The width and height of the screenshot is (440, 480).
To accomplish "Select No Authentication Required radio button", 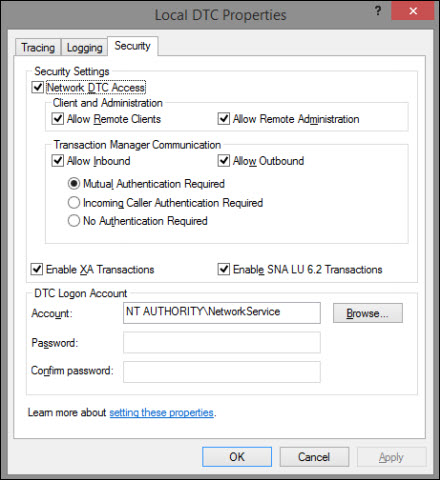I will [x=74, y=221].
